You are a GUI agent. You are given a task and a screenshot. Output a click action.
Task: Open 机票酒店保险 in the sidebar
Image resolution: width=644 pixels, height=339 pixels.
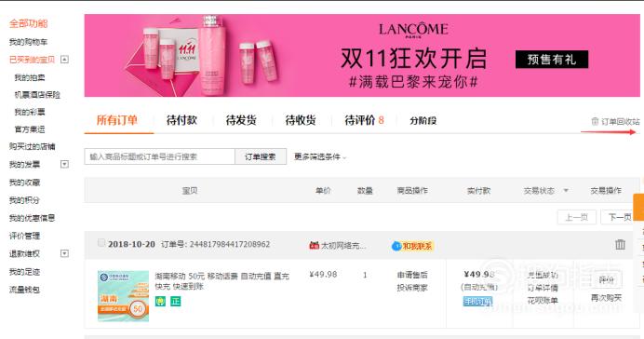tap(37, 94)
